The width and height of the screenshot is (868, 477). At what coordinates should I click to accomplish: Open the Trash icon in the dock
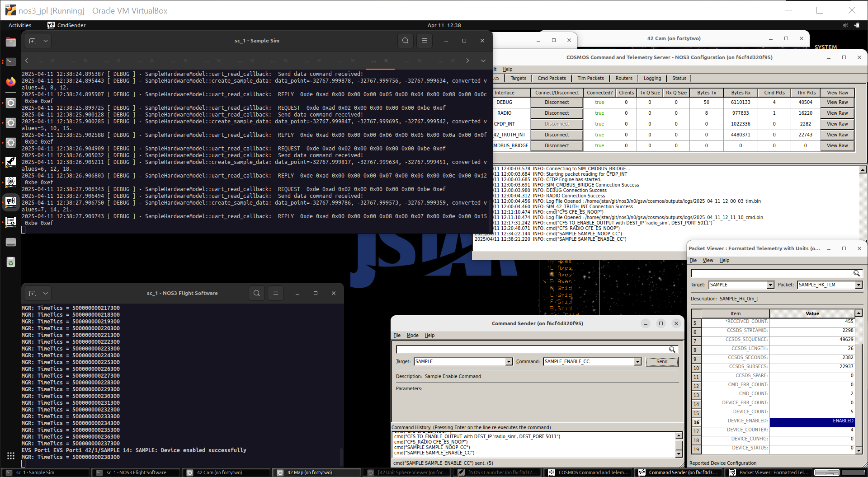coord(11,262)
